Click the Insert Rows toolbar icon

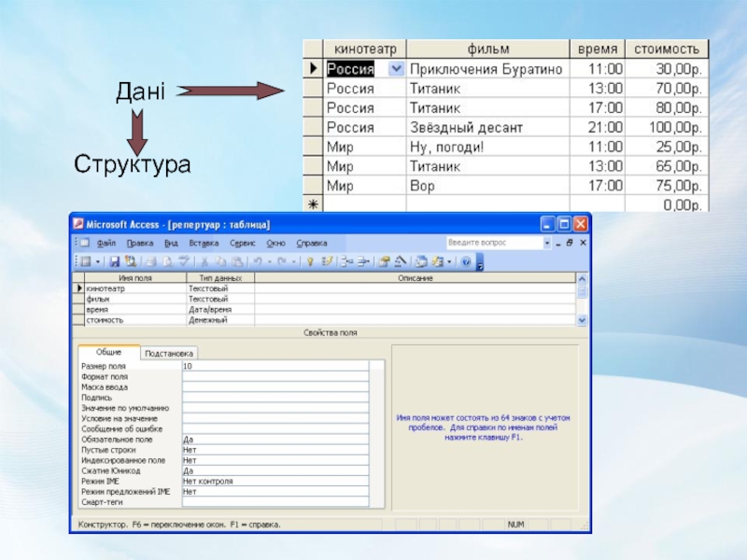[347, 262]
